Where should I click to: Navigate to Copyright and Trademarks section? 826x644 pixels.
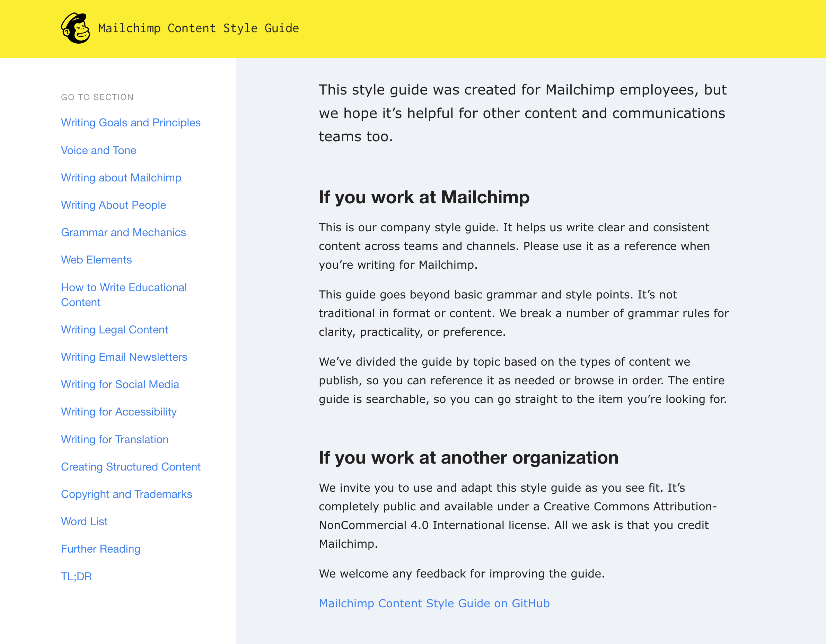[x=126, y=494]
